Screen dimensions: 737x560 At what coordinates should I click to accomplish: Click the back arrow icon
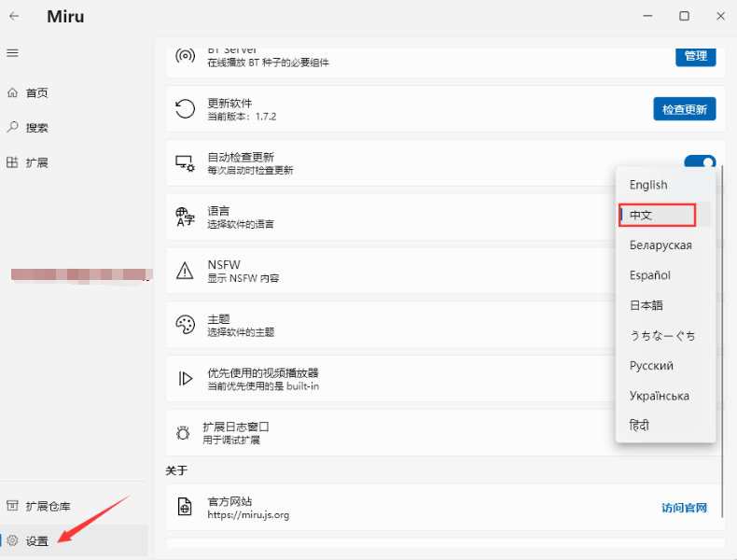click(14, 16)
